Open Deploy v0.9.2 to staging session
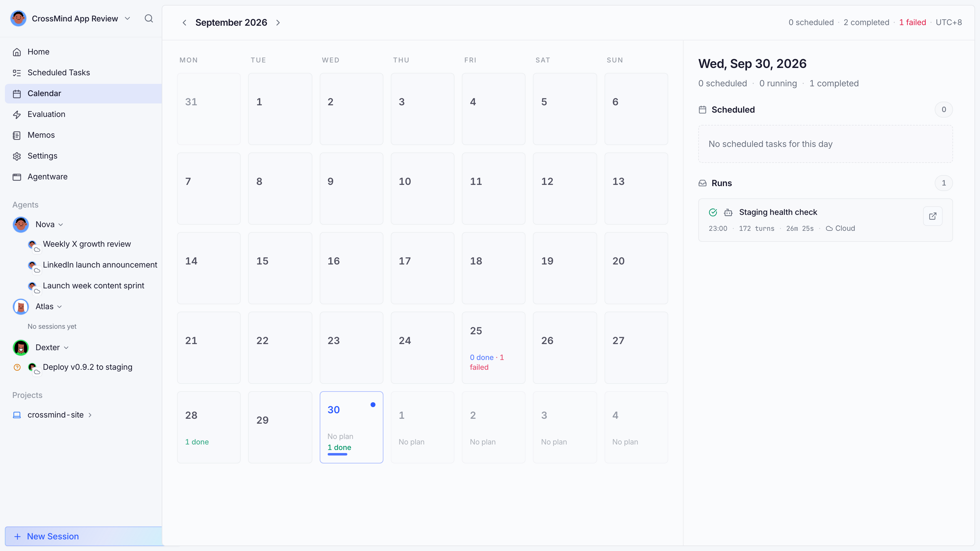 click(x=88, y=367)
